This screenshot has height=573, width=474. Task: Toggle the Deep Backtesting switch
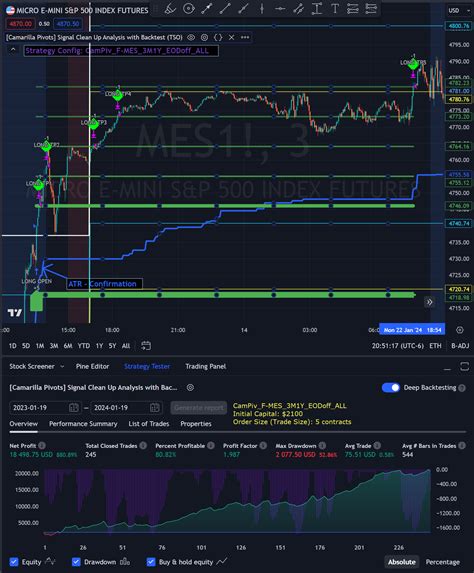click(x=391, y=388)
